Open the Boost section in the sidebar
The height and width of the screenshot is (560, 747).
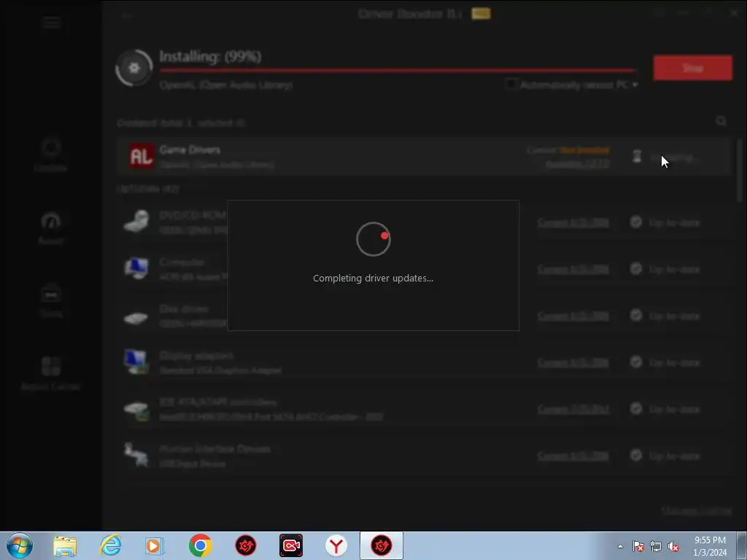pos(51,227)
